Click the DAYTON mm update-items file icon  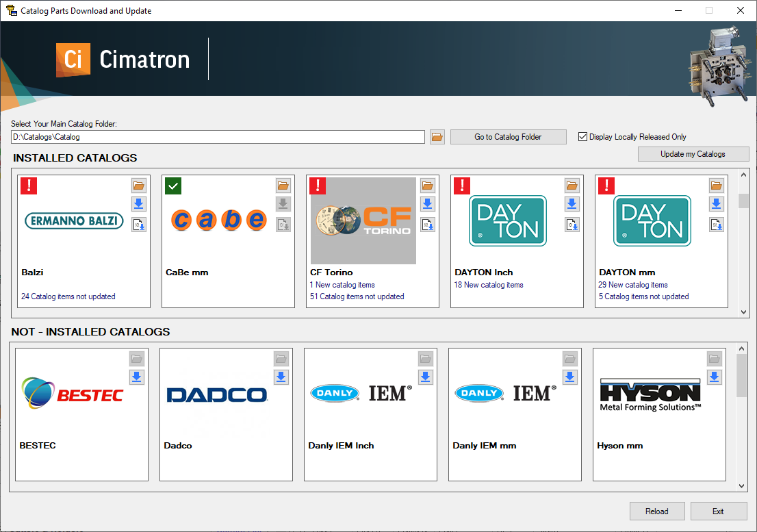(717, 225)
